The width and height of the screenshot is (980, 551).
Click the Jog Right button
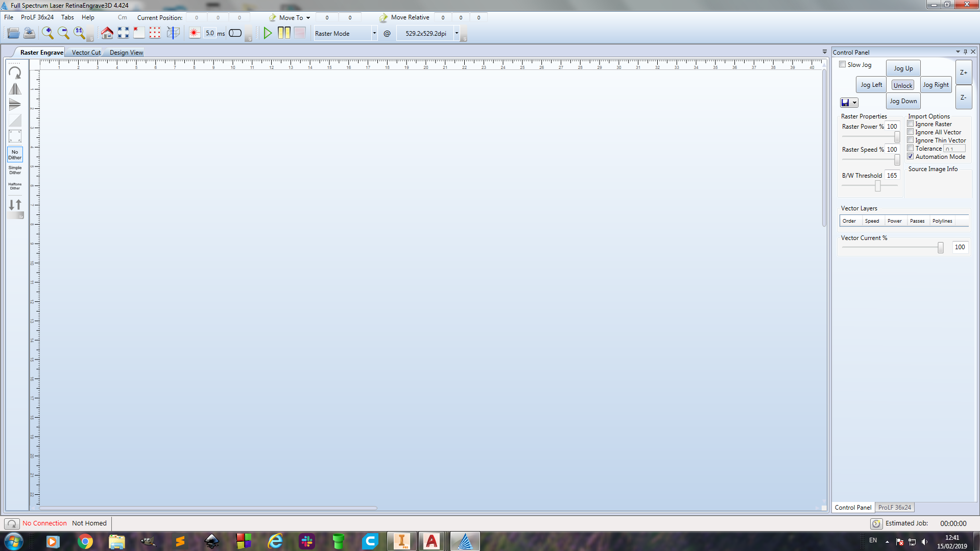pyautogui.click(x=936, y=85)
